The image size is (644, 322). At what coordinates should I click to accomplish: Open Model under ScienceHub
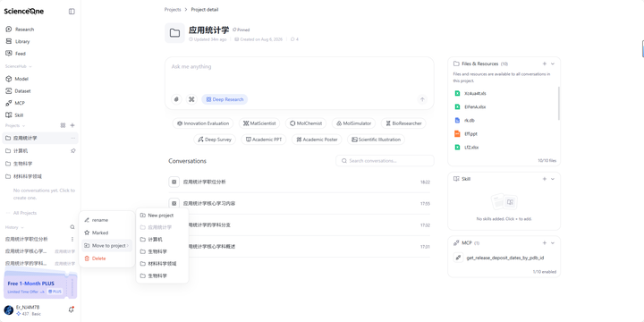coord(21,79)
